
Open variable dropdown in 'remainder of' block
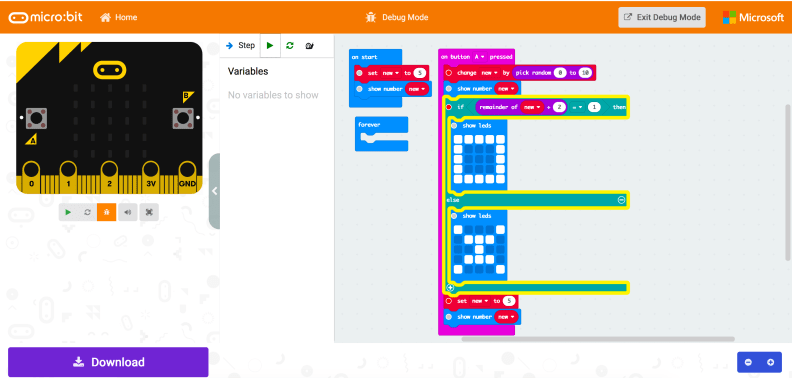click(x=532, y=107)
